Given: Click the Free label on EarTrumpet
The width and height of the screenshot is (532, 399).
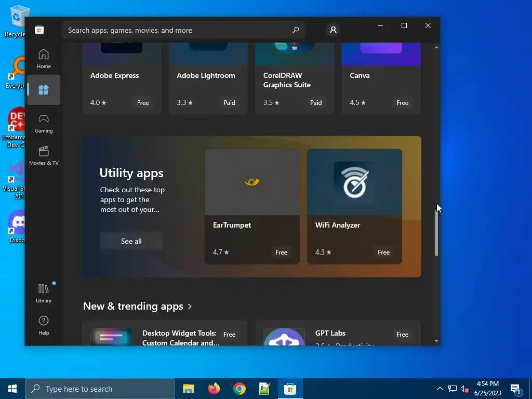Looking at the screenshot, I should click(x=281, y=252).
